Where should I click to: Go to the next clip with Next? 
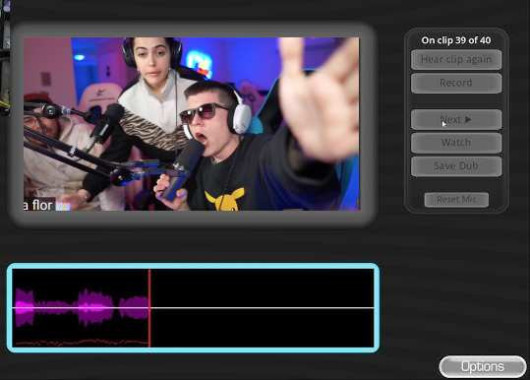point(456,119)
